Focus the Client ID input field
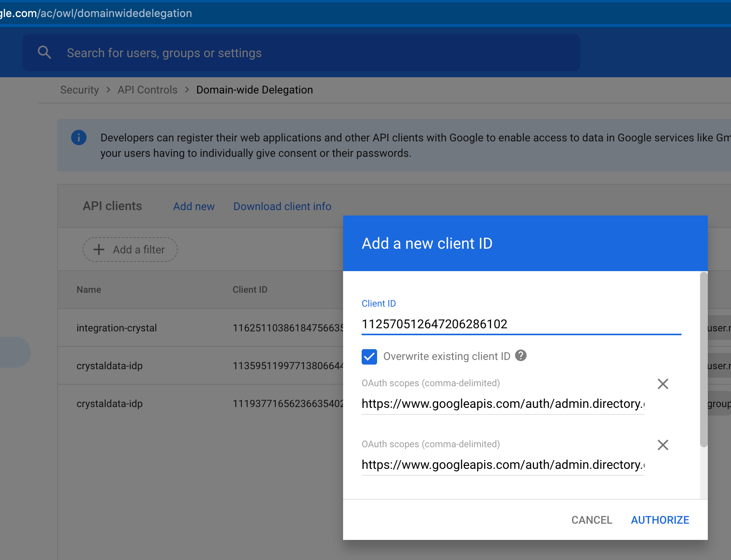Image resolution: width=731 pixels, height=560 pixels. (521, 324)
